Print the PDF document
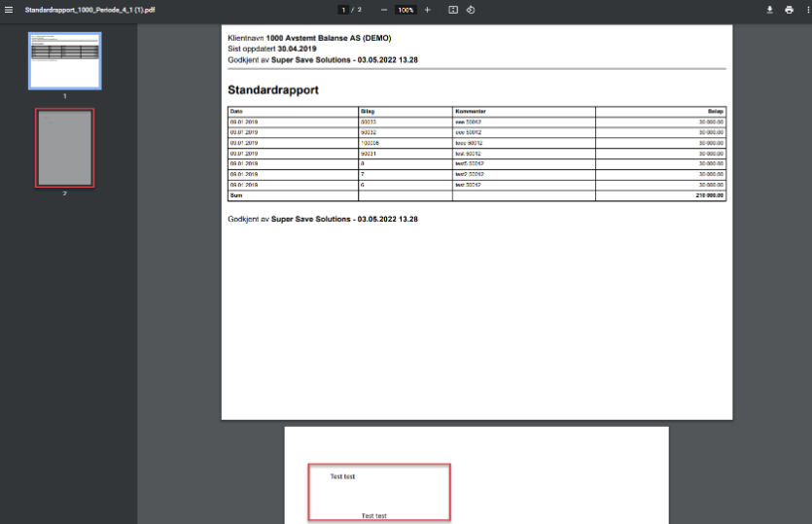The image size is (812, 524). click(x=789, y=10)
